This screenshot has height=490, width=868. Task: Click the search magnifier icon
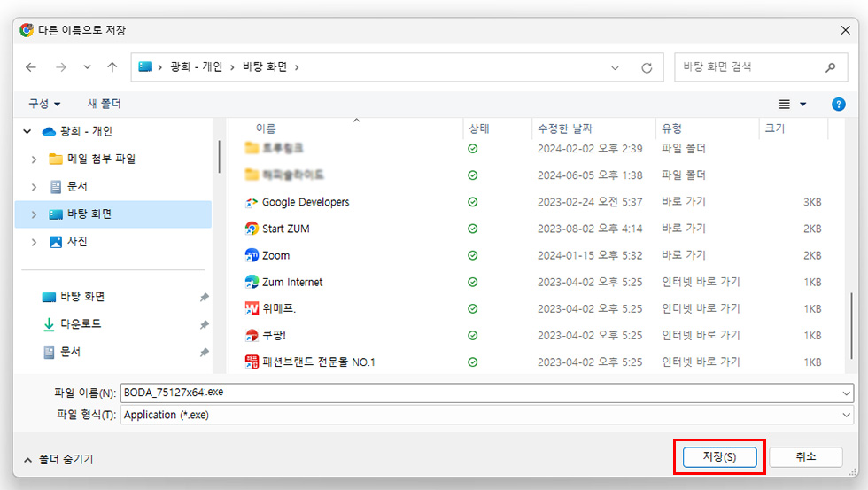pos(830,67)
